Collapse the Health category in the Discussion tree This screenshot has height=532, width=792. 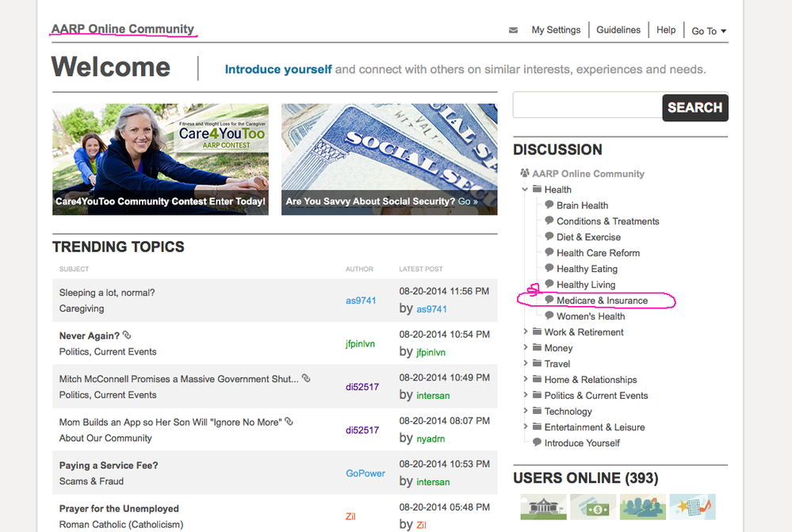tap(525, 189)
